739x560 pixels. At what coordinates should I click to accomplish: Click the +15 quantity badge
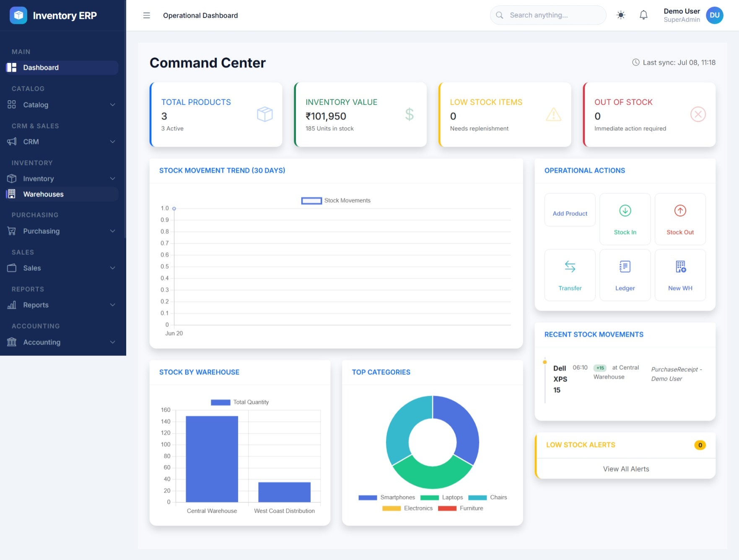(600, 368)
